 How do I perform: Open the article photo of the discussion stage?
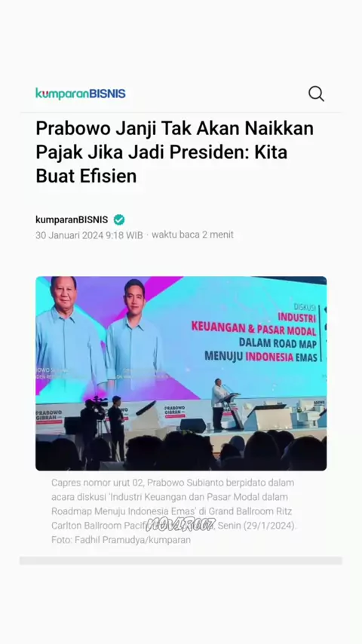(181, 373)
